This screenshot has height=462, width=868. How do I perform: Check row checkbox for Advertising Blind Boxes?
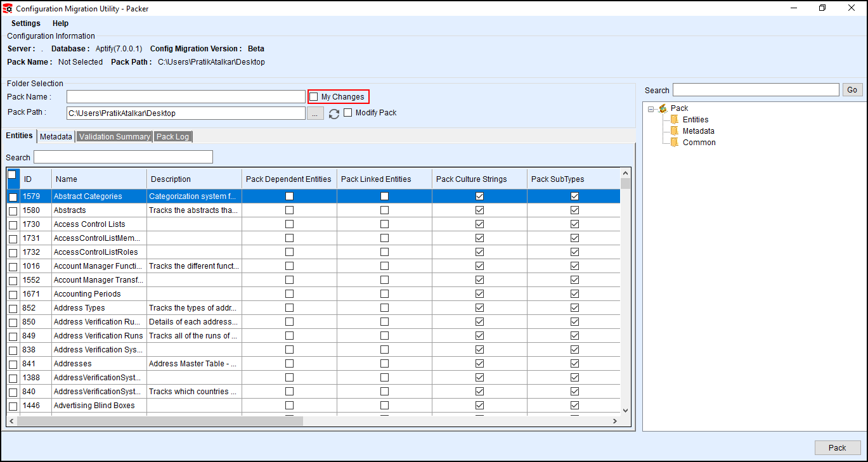click(x=13, y=406)
